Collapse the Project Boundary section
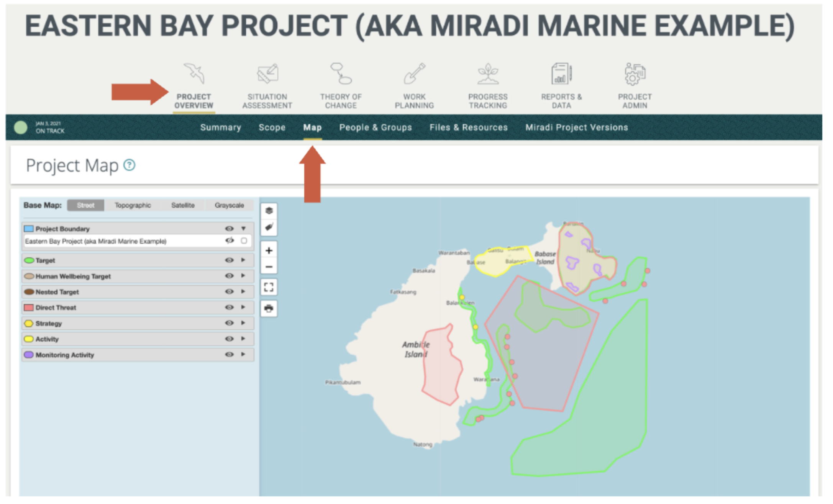This screenshot has height=504, width=833. coord(243,228)
